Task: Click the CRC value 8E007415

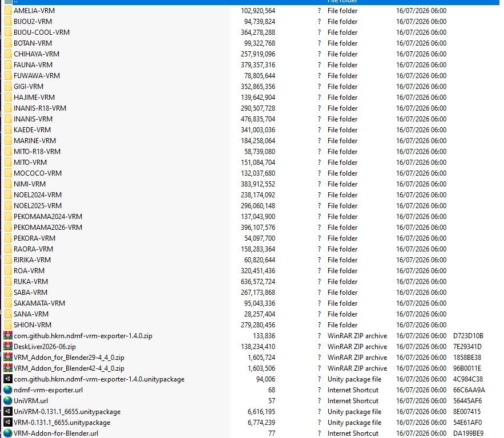Action: click(467, 412)
